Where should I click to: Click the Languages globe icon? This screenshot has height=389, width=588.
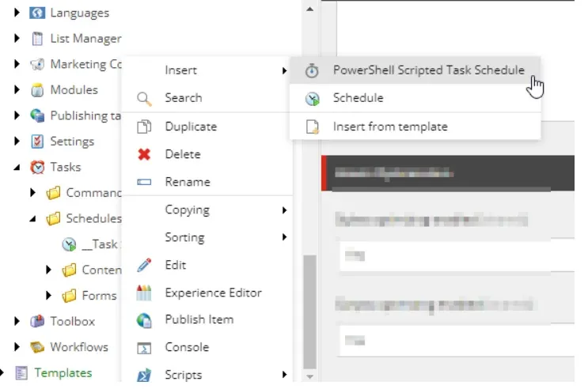[37, 13]
